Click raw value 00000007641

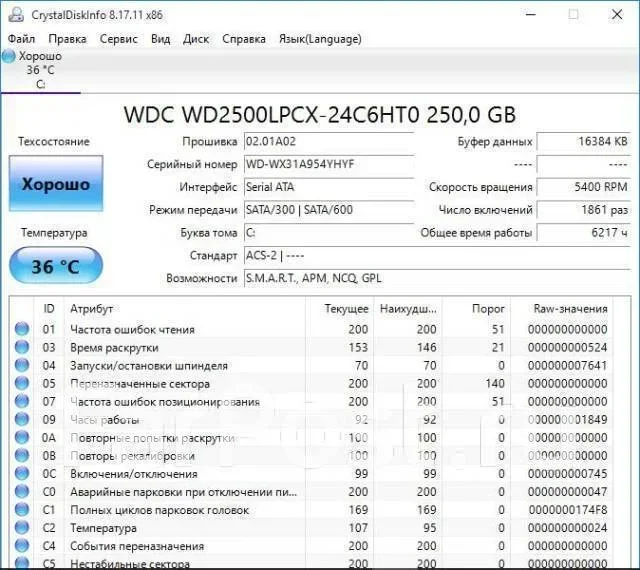(x=568, y=365)
